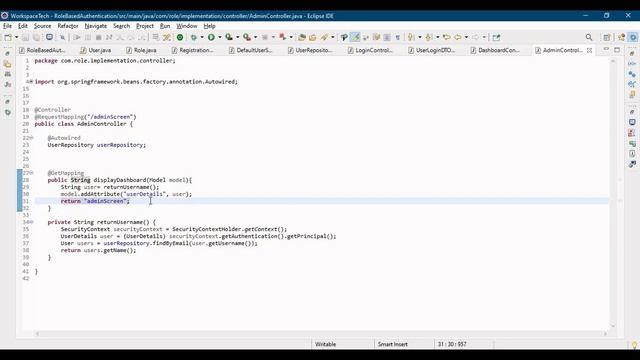Viewport: 640px width, 360px height.
Task: Open the Project menu
Action: 145,26
